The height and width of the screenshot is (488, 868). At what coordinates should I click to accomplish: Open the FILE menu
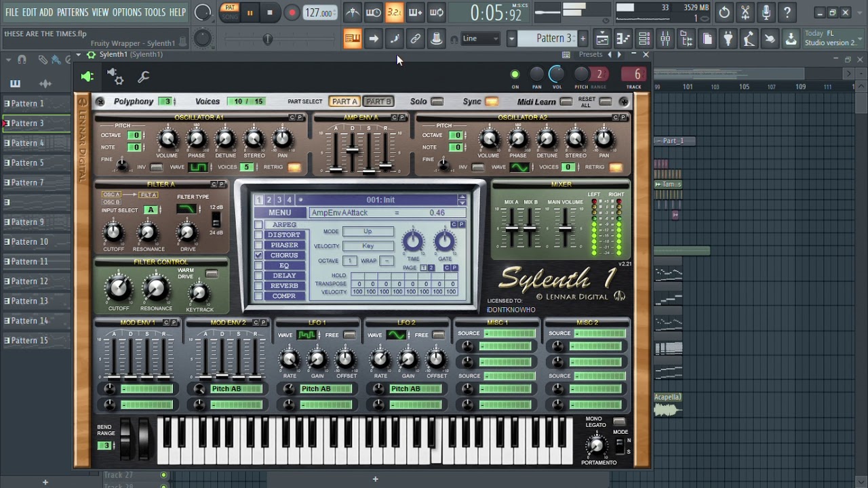12,12
